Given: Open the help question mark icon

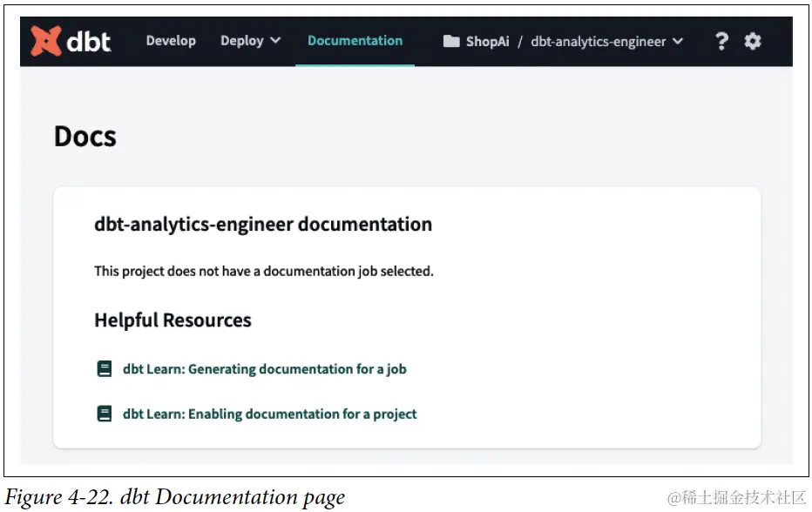Looking at the screenshot, I should (x=721, y=41).
